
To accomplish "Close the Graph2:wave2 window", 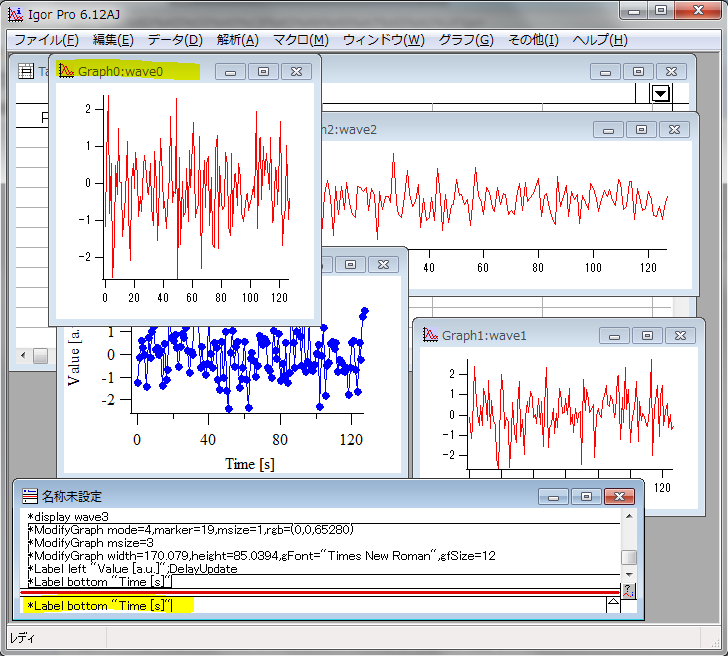I will click(674, 130).
